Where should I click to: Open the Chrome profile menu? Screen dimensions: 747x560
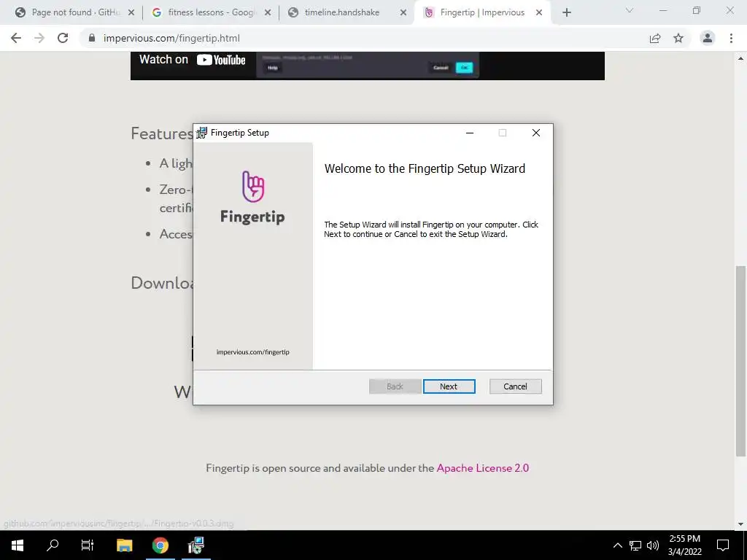(708, 38)
